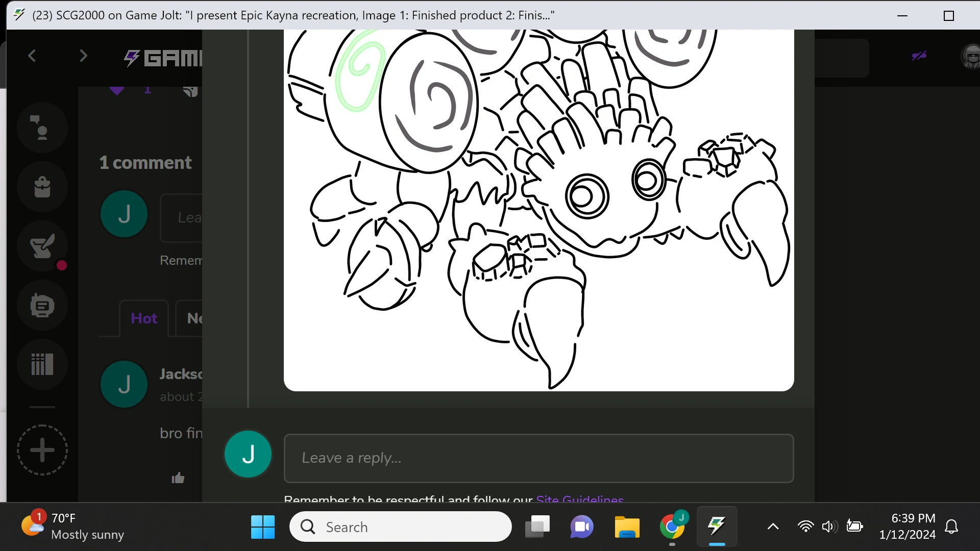Open Jackson's profile avatar in comments

pyautogui.click(x=124, y=384)
